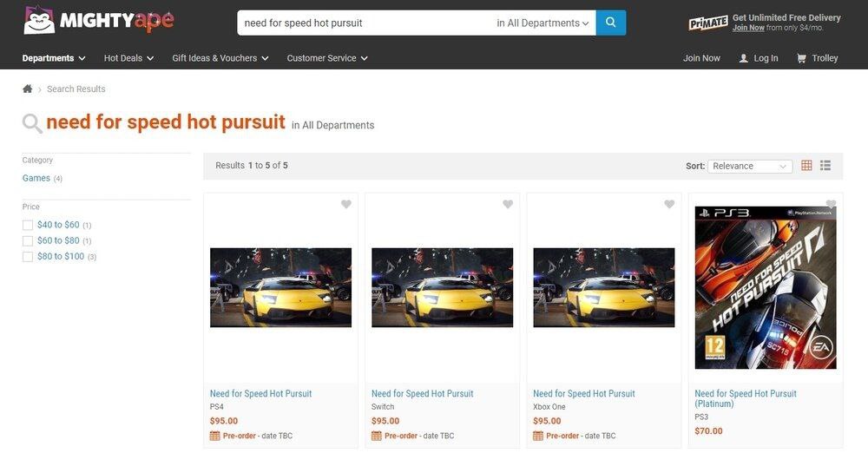The width and height of the screenshot is (868, 453).
Task: Click the $95.00 price on Xbox One item
Action: tap(547, 421)
